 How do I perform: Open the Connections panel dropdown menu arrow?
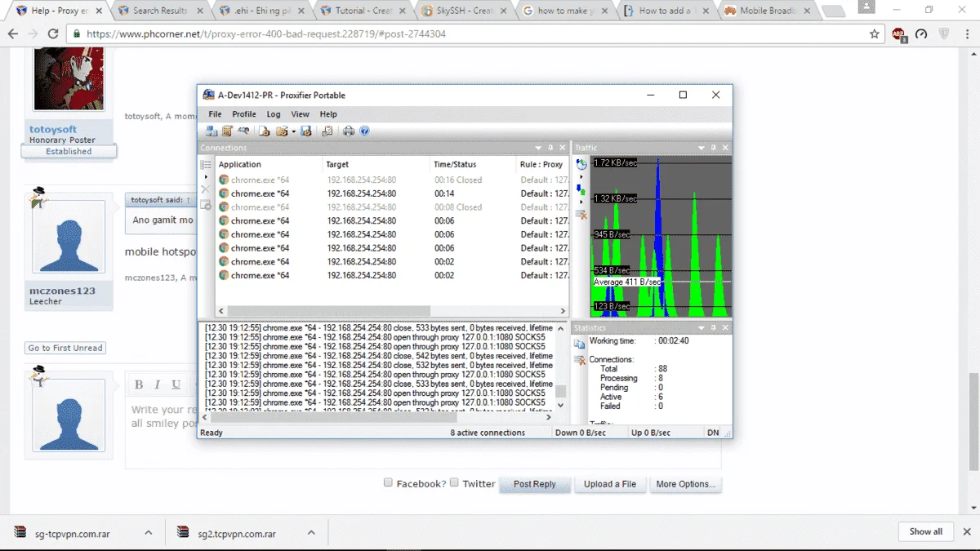coord(538,148)
